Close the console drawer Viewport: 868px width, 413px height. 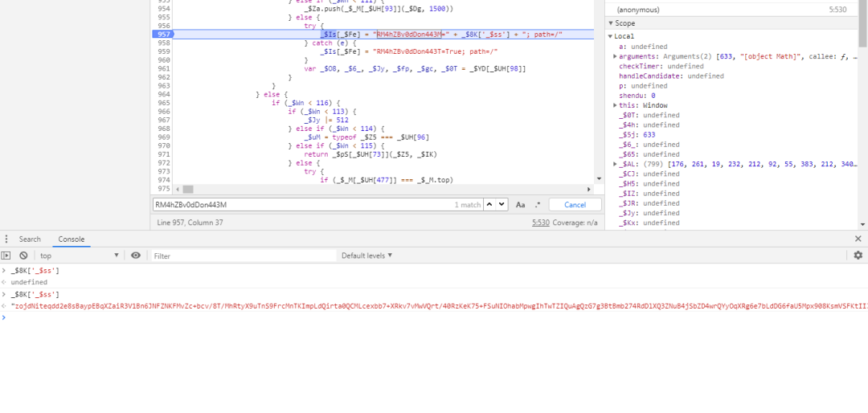point(858,239)
